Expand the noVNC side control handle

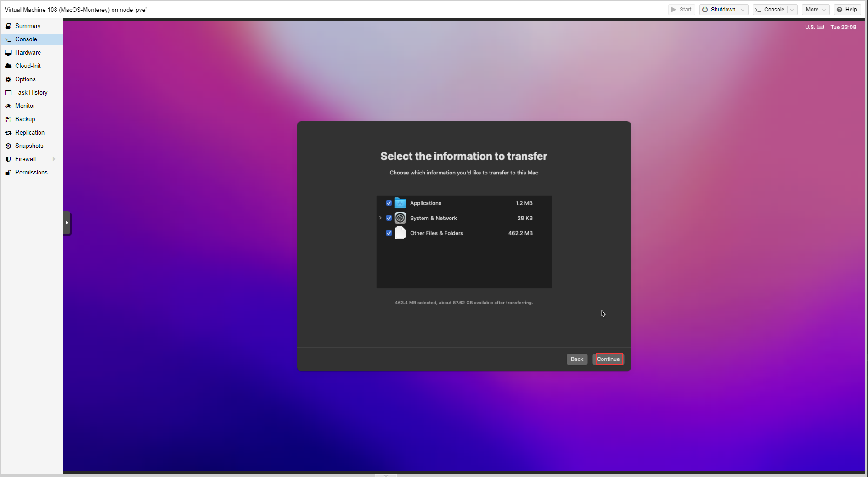pyautogui.click(x=67, y=223)
